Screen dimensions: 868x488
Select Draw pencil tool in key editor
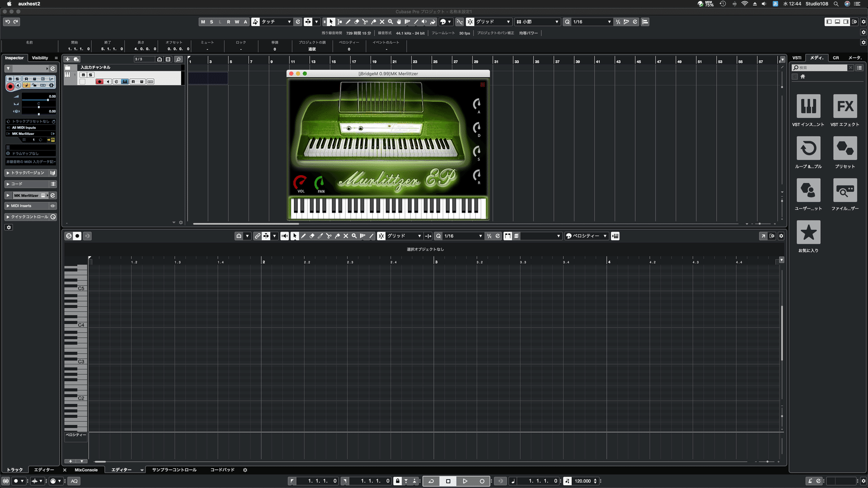(x=303, y=236)
